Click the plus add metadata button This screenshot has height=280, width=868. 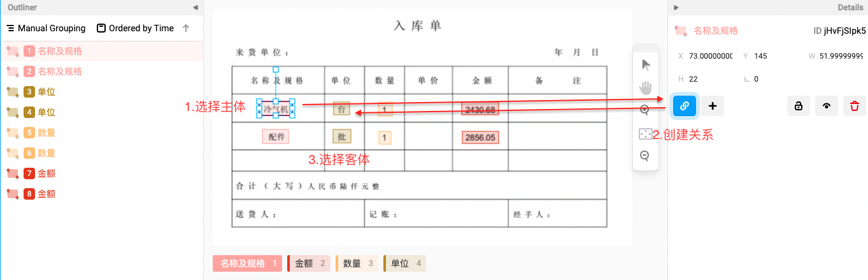click(713, 106)
